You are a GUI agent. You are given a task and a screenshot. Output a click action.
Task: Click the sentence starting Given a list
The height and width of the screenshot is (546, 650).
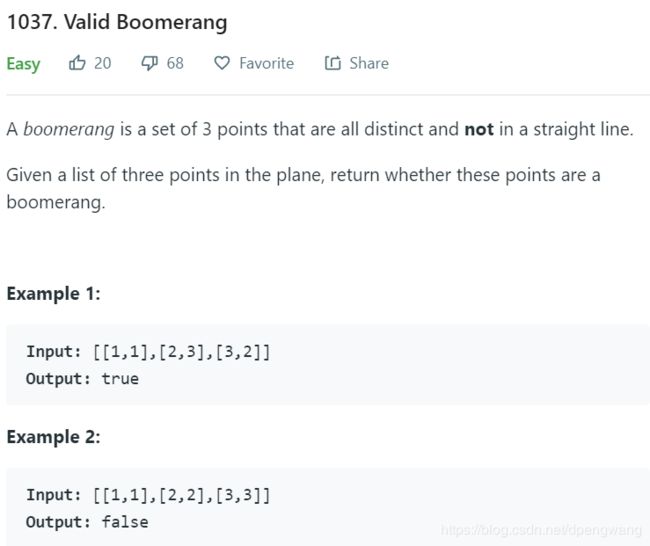click(303, 188)
